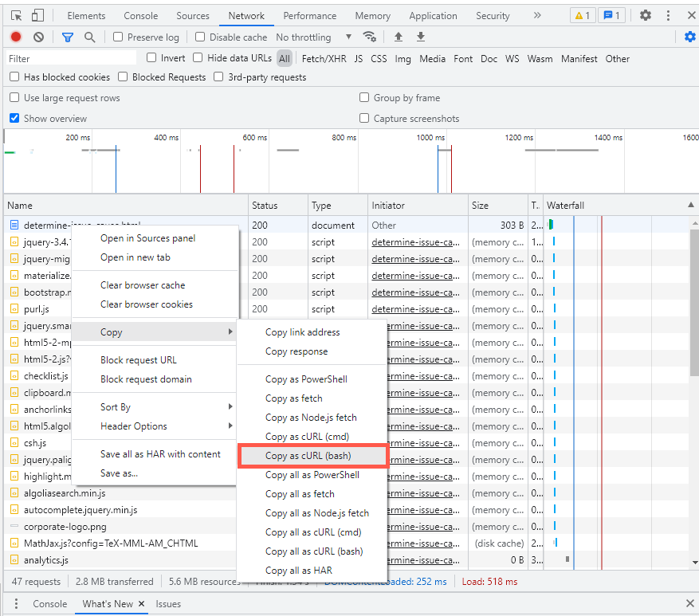The height and width of the screenshot is (616, 699).
Task: Open Network settings blue gear icon
Action: pyautogui.click(x=690, y=37)
